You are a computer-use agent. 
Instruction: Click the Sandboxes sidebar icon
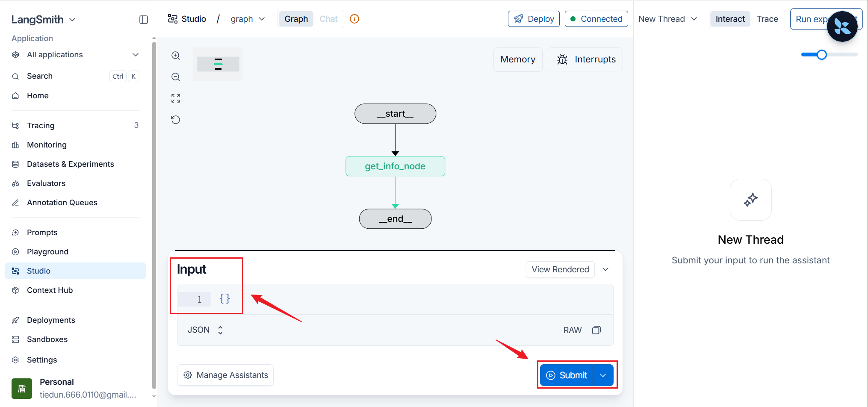click(15, 339)
